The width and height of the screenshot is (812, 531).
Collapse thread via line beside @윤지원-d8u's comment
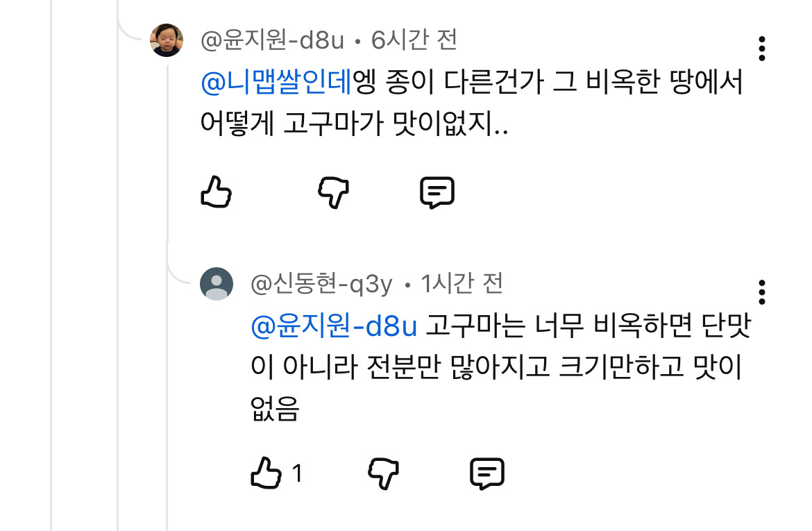click(167, 155)
